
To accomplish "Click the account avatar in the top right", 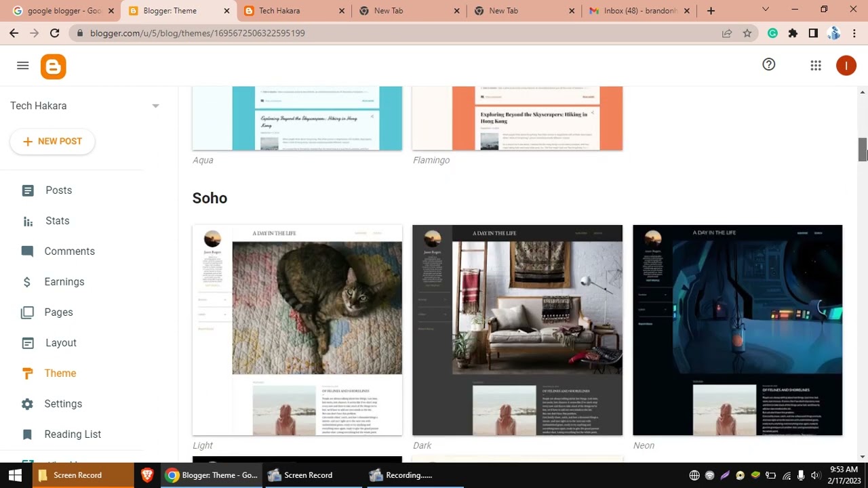I will click(846, 65).
